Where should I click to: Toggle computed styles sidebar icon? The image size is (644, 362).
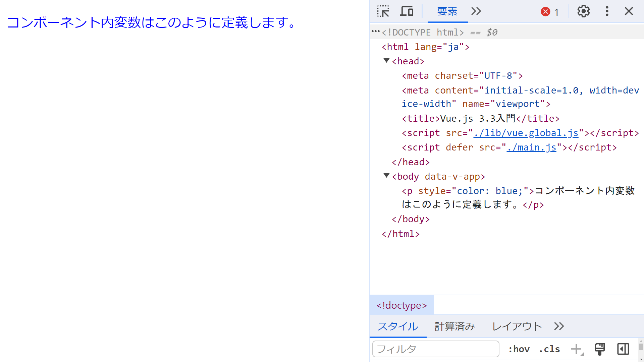point(623,349)
